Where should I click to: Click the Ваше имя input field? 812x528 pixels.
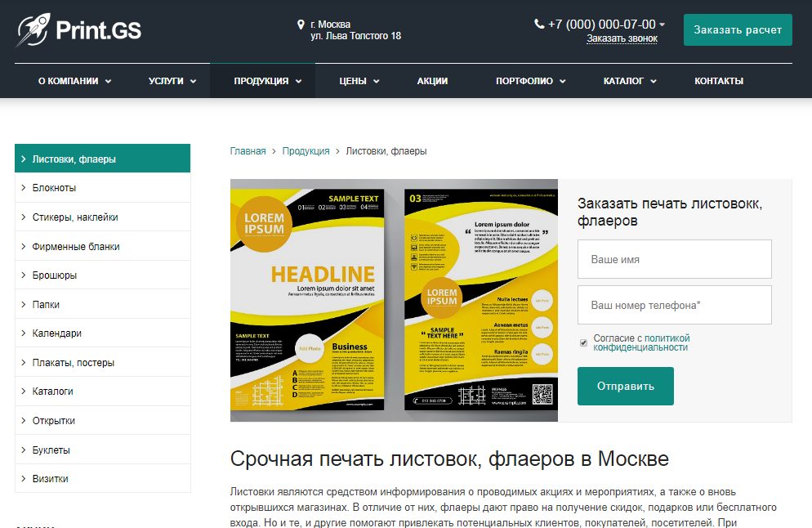click(674, 259)
